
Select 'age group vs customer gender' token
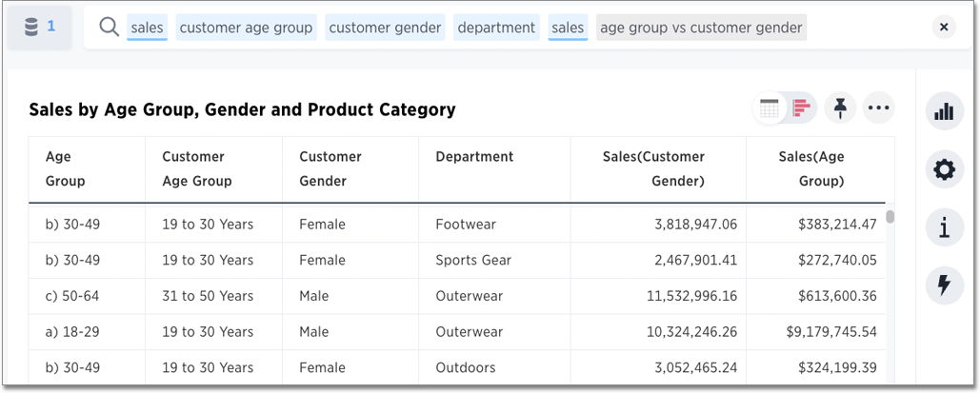pyautogui.click(x=701, y=28)
